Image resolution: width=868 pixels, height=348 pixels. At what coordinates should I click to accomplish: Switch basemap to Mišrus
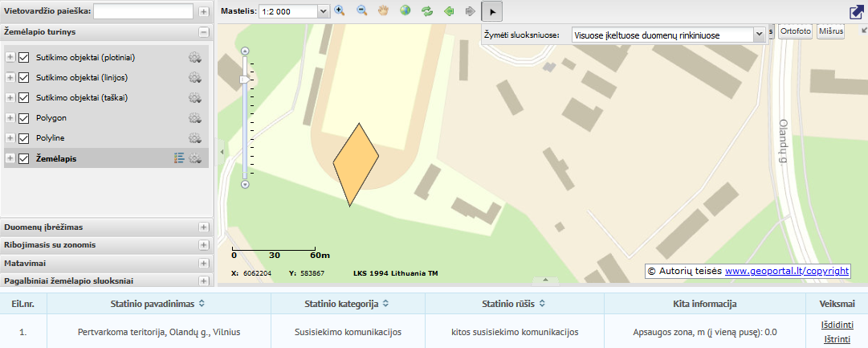point(832,31)
